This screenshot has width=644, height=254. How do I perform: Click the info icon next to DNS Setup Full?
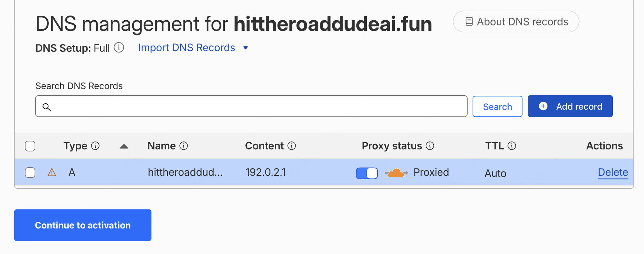click(x=119, y=48)
